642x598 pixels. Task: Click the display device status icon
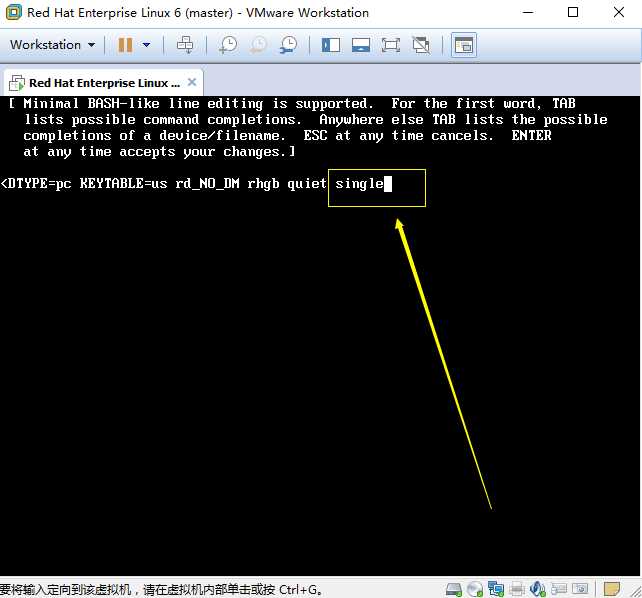(580, 589)
